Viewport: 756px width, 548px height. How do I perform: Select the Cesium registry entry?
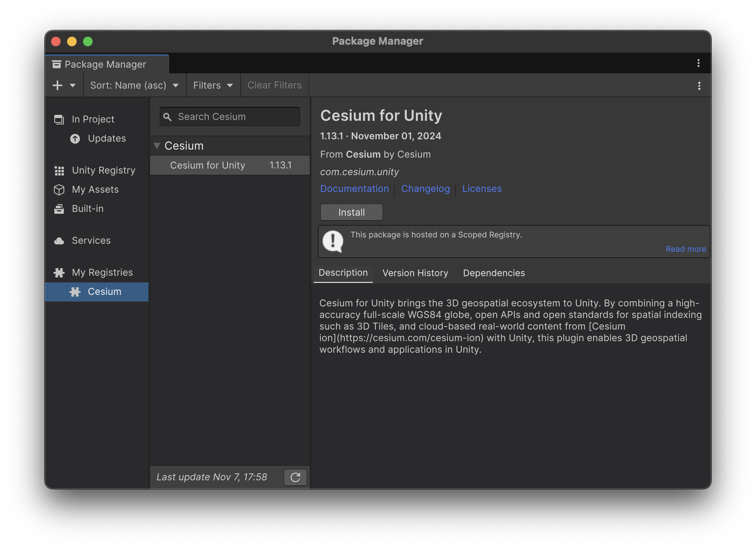point(97,292)
